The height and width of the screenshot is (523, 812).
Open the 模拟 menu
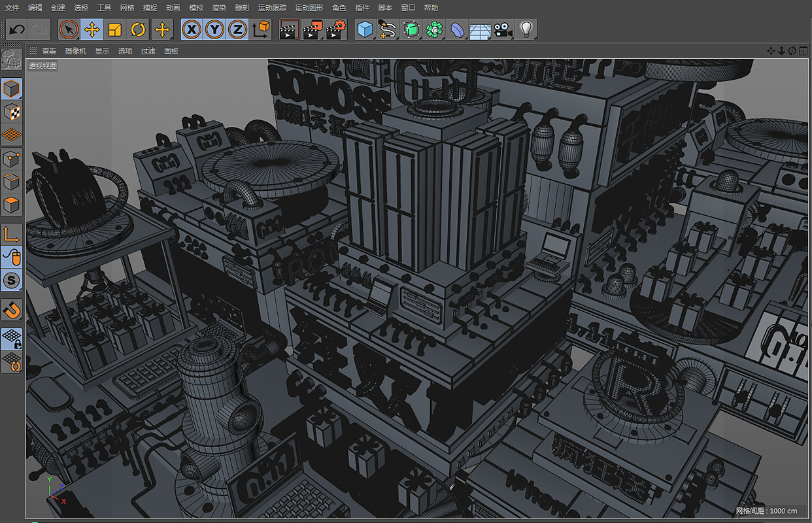pyautogui.click(x=195, y=8)
